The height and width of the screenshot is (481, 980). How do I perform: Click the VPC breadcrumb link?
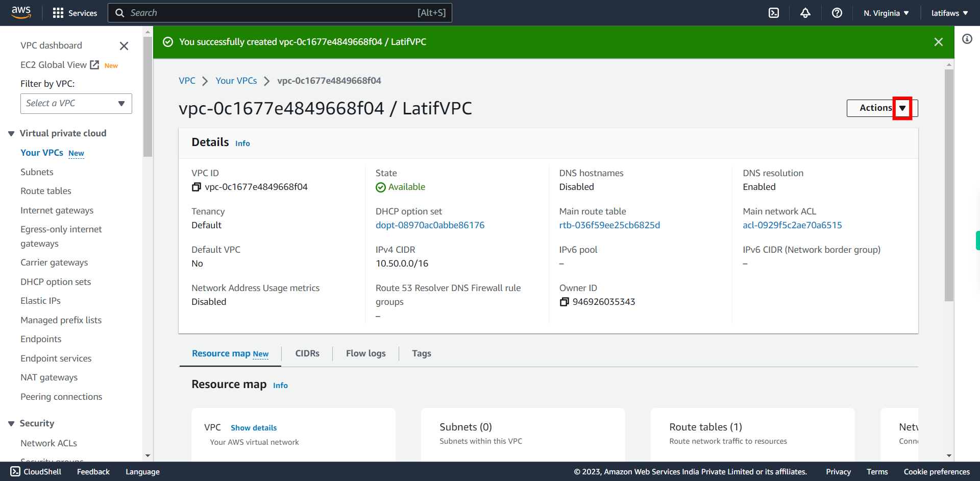187,81
